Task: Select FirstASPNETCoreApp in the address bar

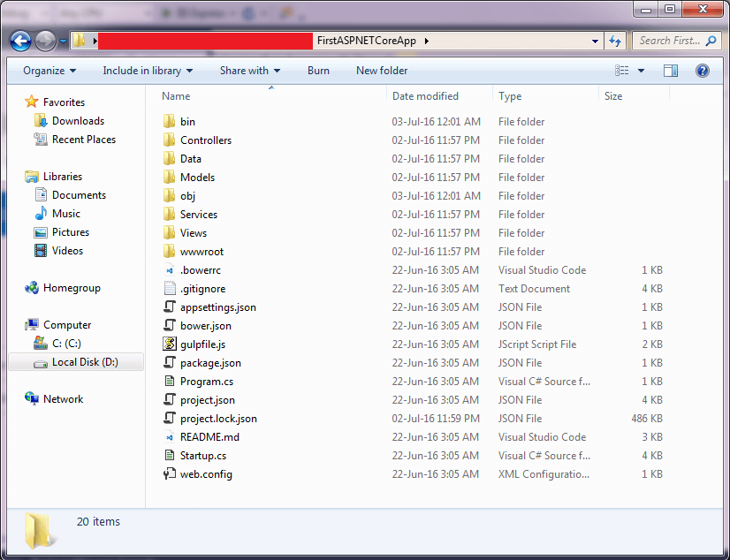Action: point(367,41)
